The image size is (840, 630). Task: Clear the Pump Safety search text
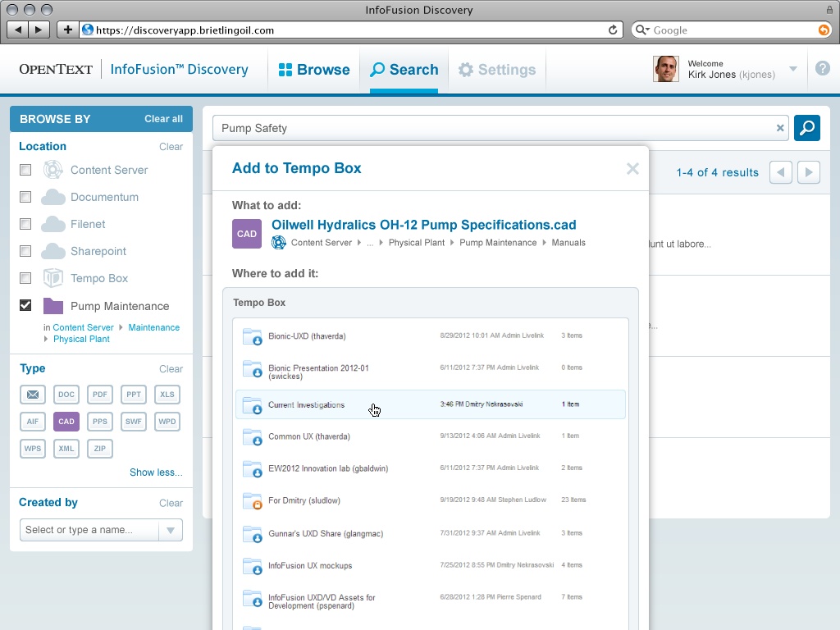[x=780, y=128]
